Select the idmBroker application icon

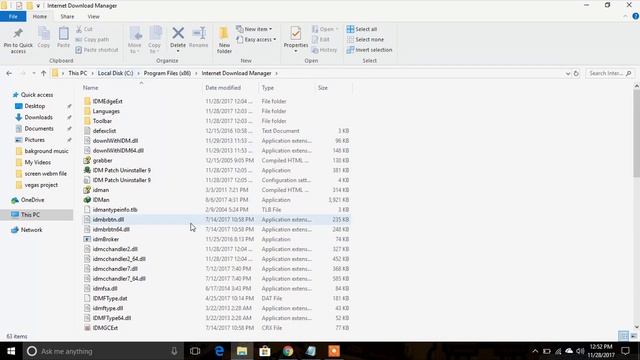click(x=87, y=239)
